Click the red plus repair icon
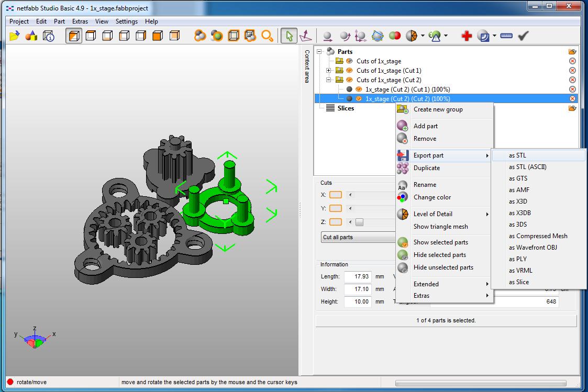The width and height of the screenshot is (588, 392). point(467,36)
